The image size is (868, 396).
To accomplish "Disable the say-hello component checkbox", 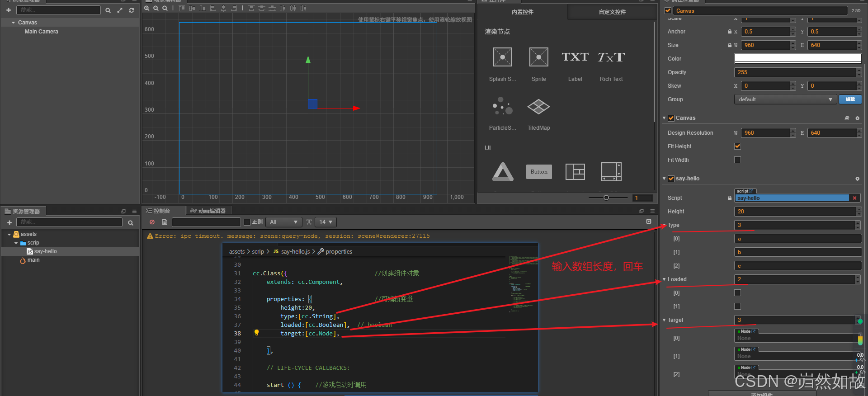I will pyautogui.click(x=671, y=179).
